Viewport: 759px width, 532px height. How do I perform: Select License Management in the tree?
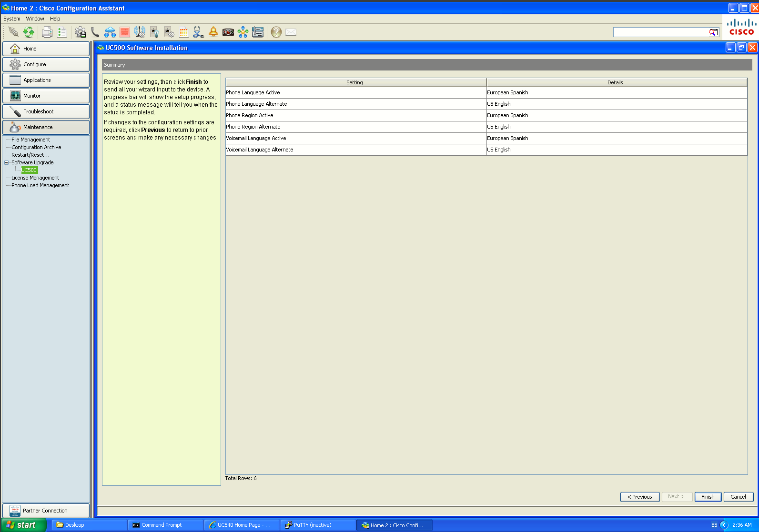[35, 178]
